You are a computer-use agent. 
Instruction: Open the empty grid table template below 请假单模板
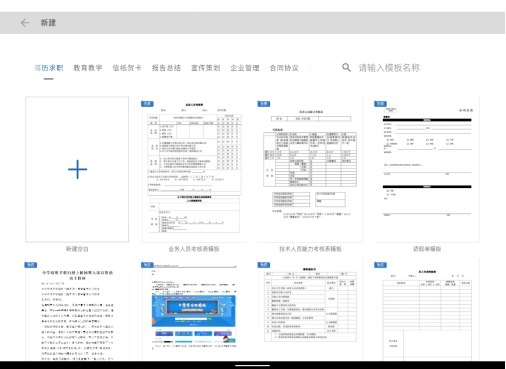point(427,310)
